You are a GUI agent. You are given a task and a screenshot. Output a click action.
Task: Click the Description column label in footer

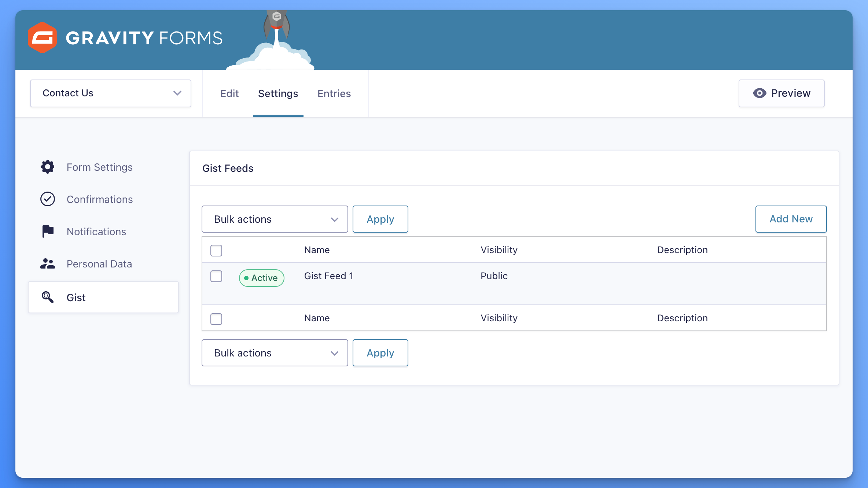(x=682, y=318)
